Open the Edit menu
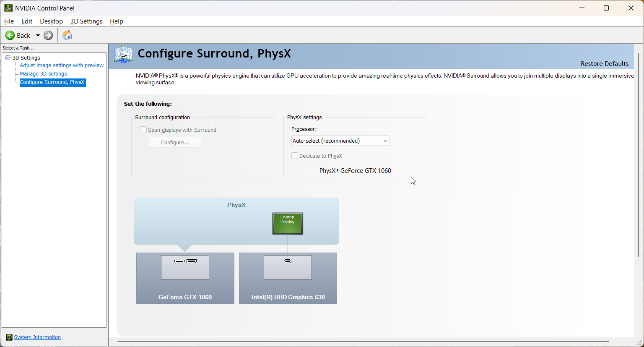The width and height of the screenshot is (644, 347). (x=27, y=21)
